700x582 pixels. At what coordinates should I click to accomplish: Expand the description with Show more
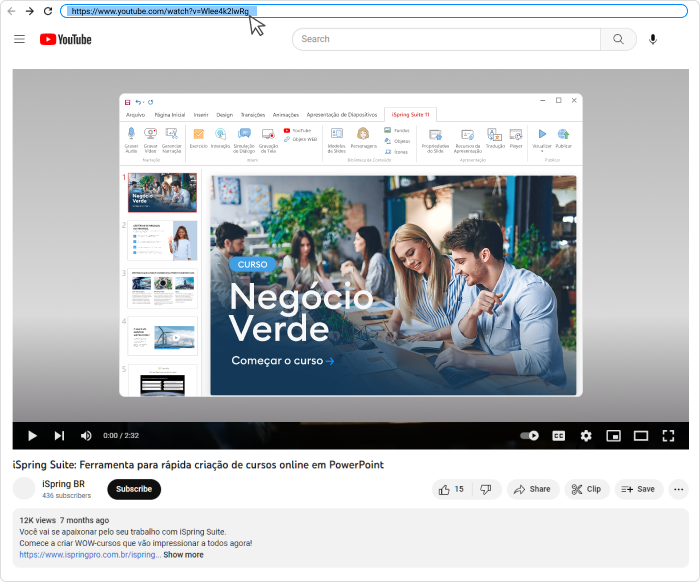tap(183, 555)
